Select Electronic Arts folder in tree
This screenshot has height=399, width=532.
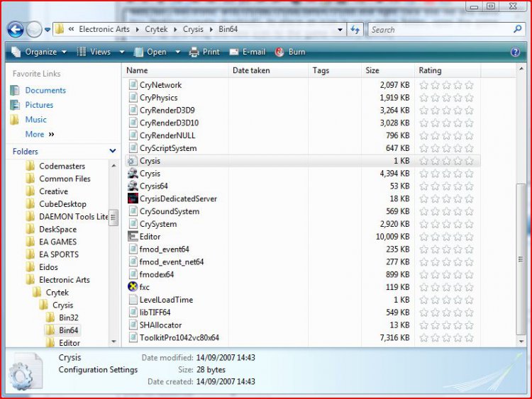(x=65, y=280)
